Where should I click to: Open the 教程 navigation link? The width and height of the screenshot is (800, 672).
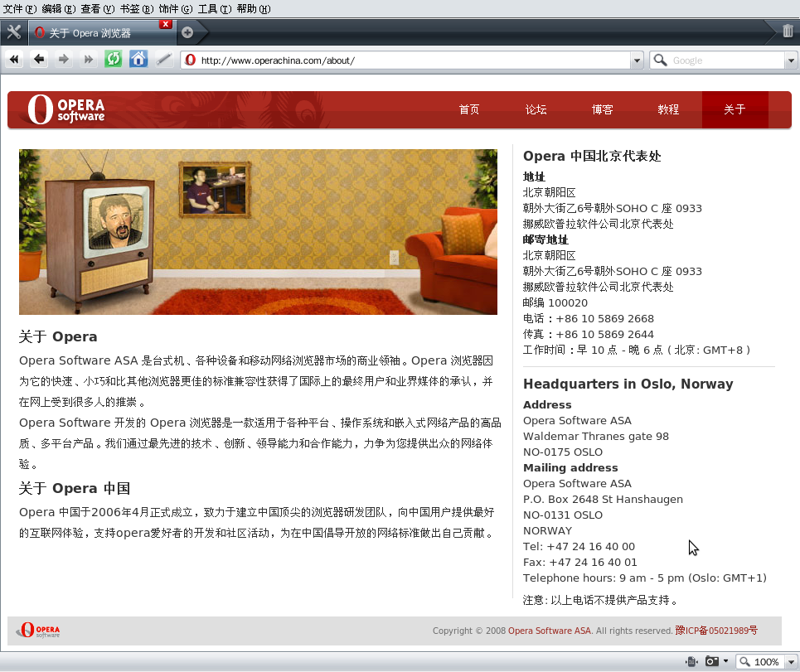coord(668,109)
